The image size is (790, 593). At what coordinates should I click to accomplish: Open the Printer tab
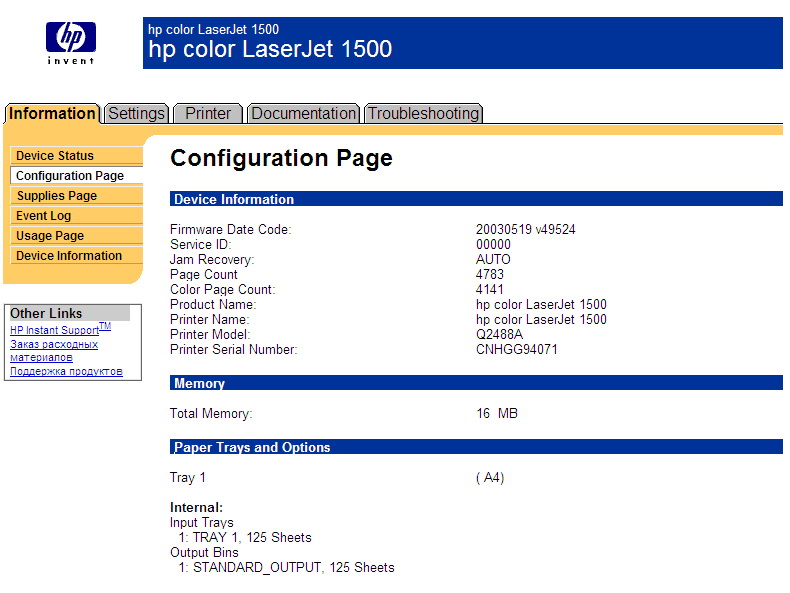(208, 113)
